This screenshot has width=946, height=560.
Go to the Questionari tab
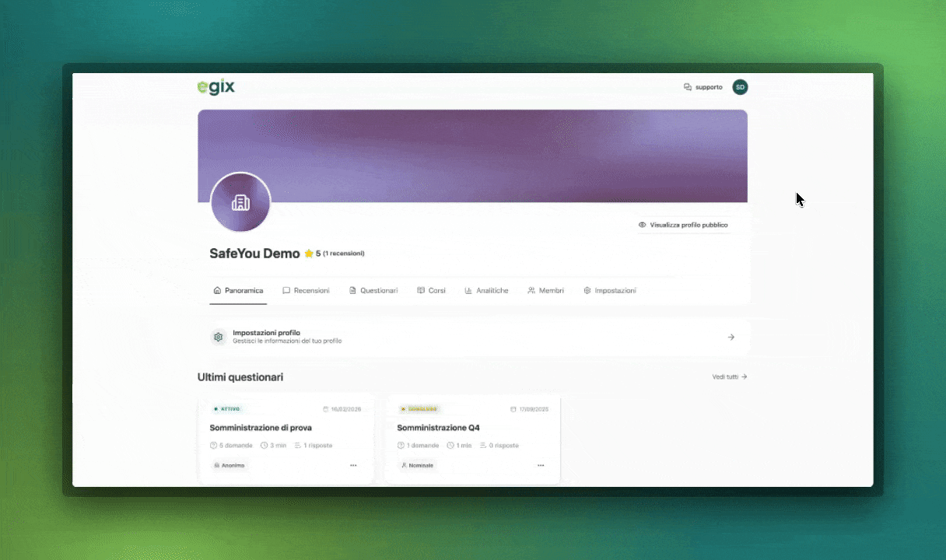point(373,291)
